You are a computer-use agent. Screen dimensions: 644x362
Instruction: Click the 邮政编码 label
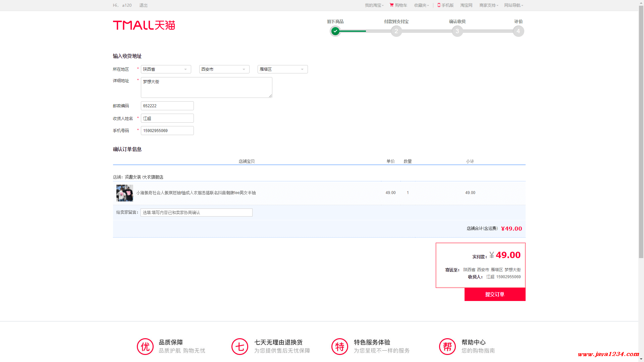pos(121,106)
